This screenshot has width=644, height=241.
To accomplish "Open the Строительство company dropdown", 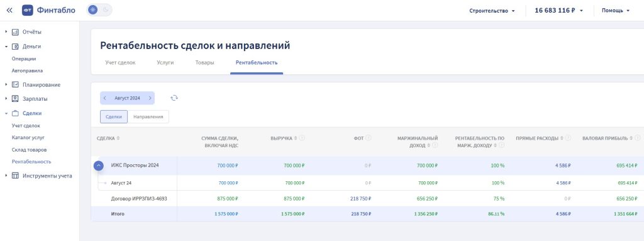I will coord(492,11).
